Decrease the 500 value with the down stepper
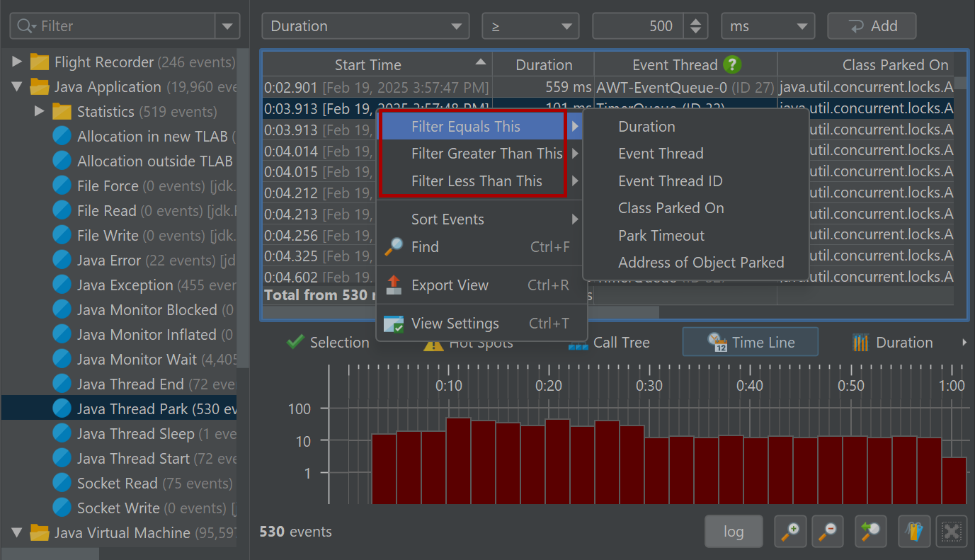Image resolution: width=975 pixels, height=560 pixels. 696,33
